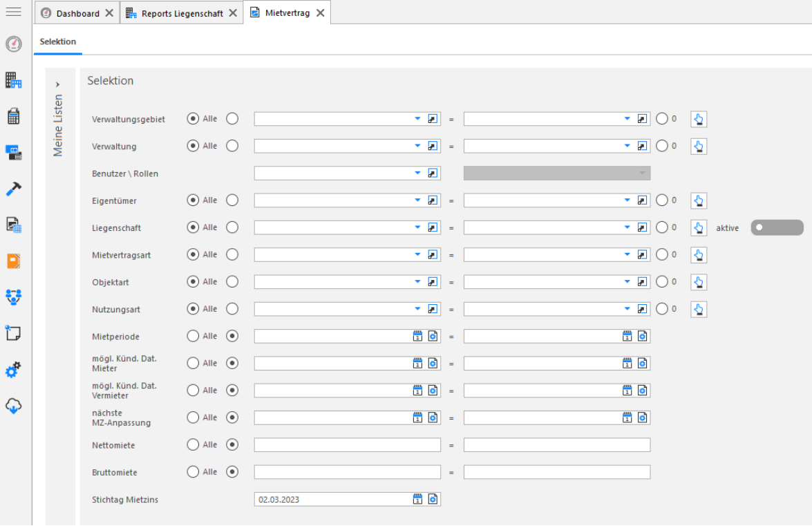This screenshot has height=526, width=812.
Task: Open calendar icon for Stichtag Mietzins
Action: [417, 500]
